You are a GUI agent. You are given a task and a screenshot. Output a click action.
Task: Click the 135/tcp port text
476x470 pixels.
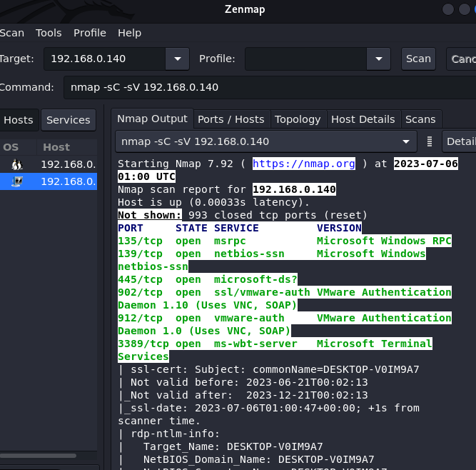click(140, 241)
